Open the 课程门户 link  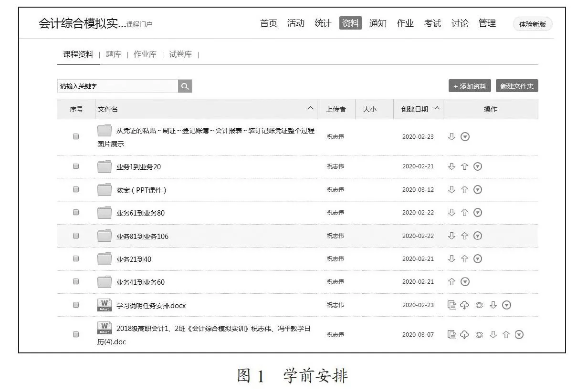coord(140,24)
